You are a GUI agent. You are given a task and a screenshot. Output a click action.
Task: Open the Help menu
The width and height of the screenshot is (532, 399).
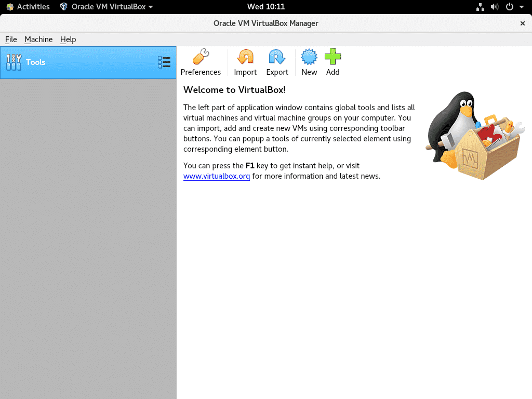click(x=68, y=39)
